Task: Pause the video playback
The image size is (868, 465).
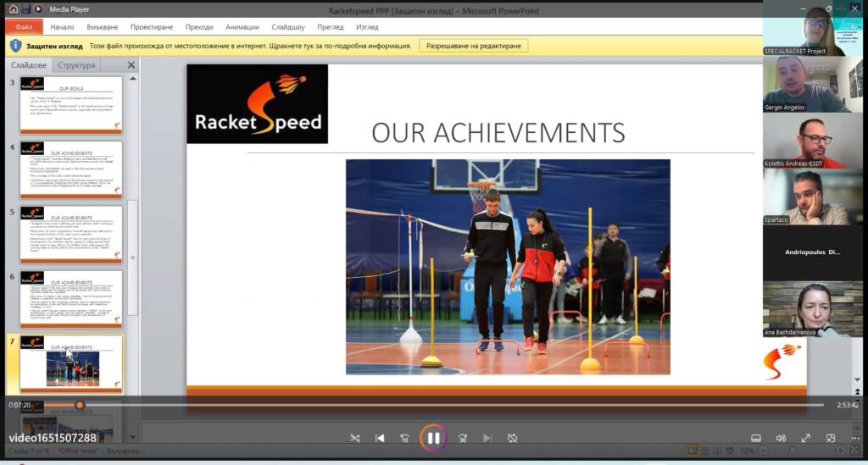Action: [x=433, y=438]
